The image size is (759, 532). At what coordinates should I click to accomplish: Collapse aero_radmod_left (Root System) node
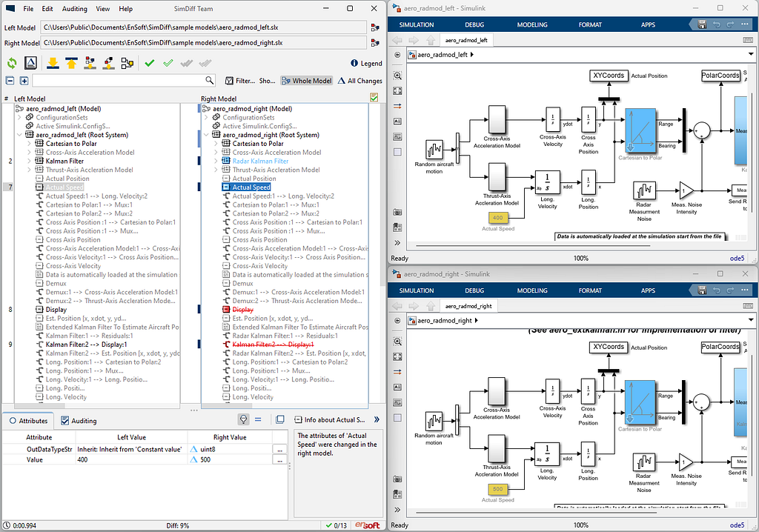point(19,135)
